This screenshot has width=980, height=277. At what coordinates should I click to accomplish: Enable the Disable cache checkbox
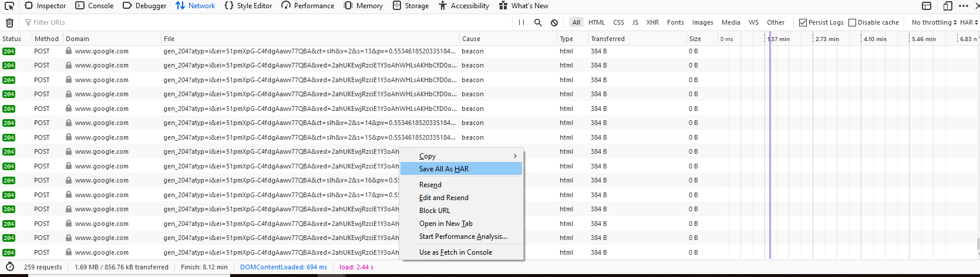point(852,23)
